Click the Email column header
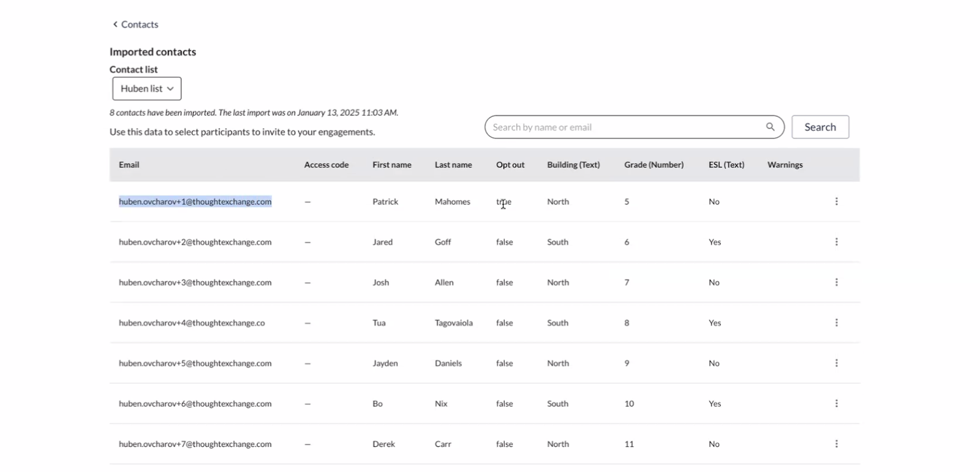This screenshot has height=472, width=980. point(129,165)
